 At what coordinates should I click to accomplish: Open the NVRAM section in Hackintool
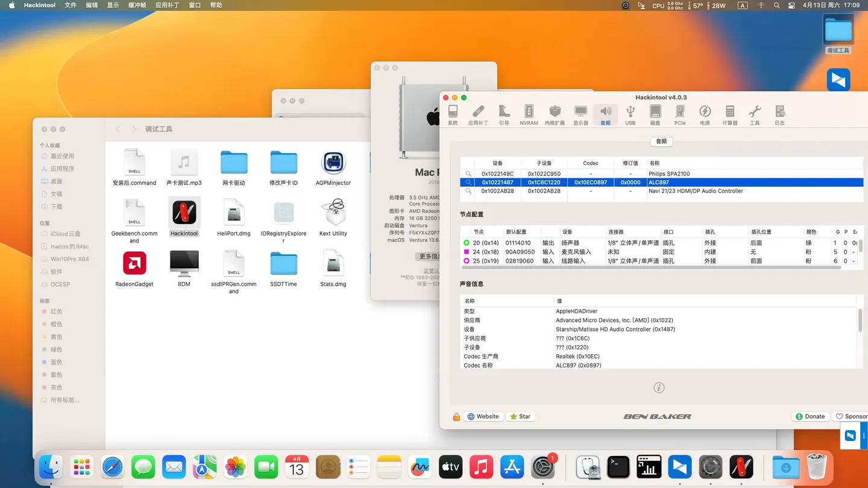529,114
